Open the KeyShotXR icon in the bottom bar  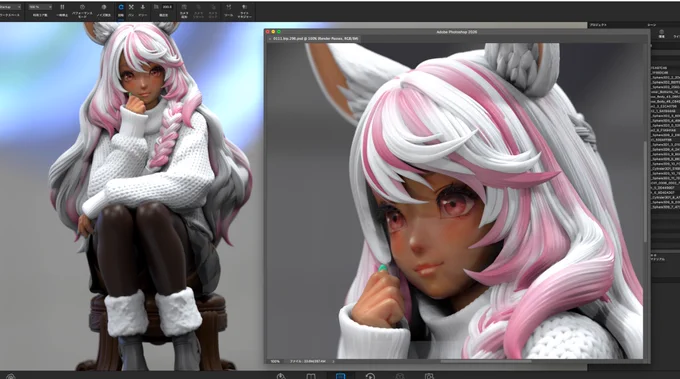pos(399,376)
